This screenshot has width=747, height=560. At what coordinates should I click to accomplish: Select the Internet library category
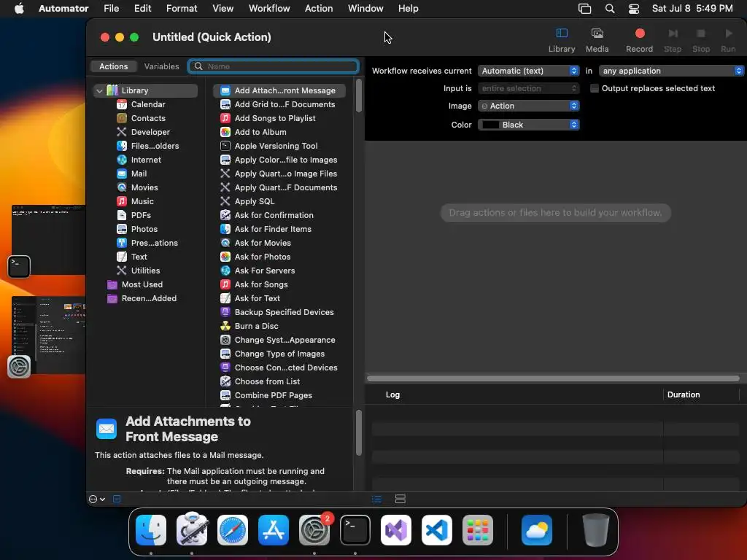tap(146, 160)
